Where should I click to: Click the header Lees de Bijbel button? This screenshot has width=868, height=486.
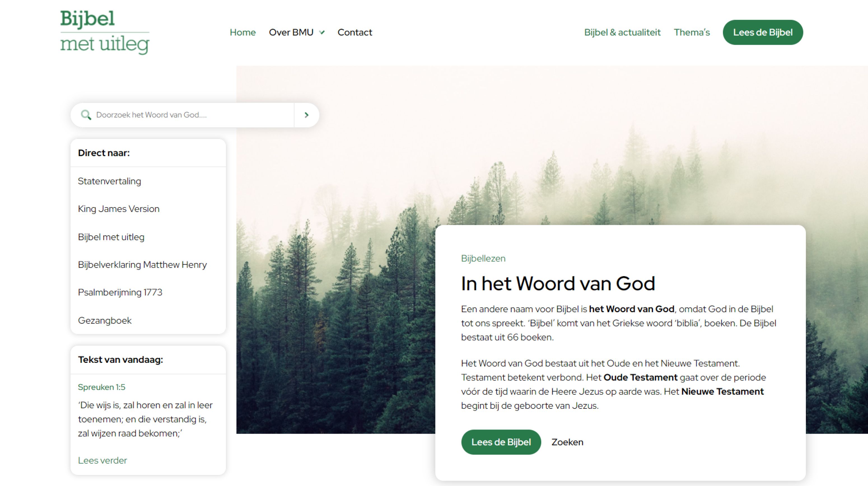click(x=763, y=32)
